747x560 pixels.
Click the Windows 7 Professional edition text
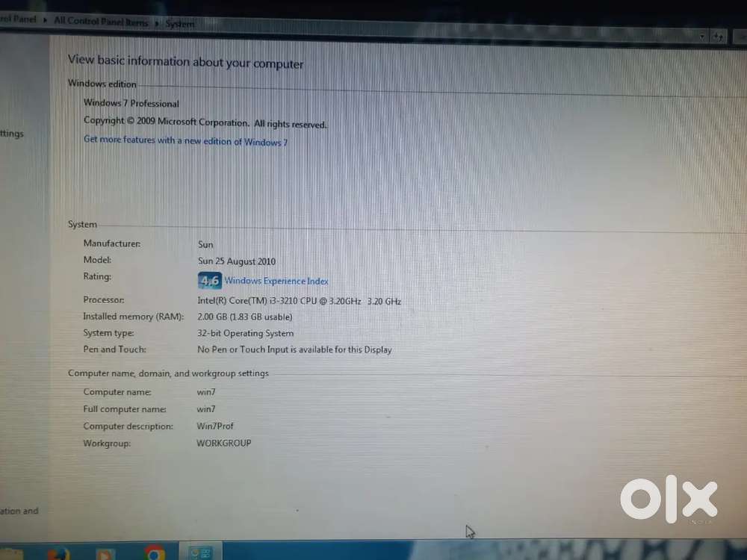[x=131, y=103]
